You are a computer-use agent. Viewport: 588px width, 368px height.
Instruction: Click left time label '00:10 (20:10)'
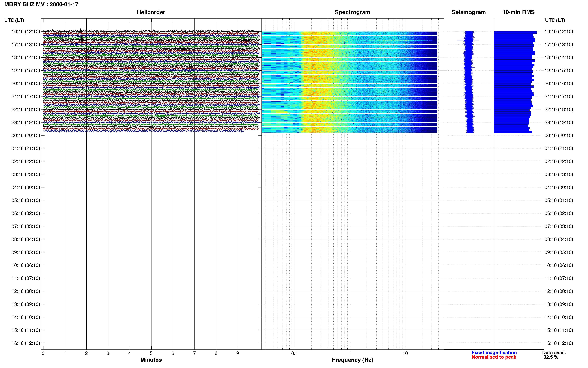click(x=26, y=135)
